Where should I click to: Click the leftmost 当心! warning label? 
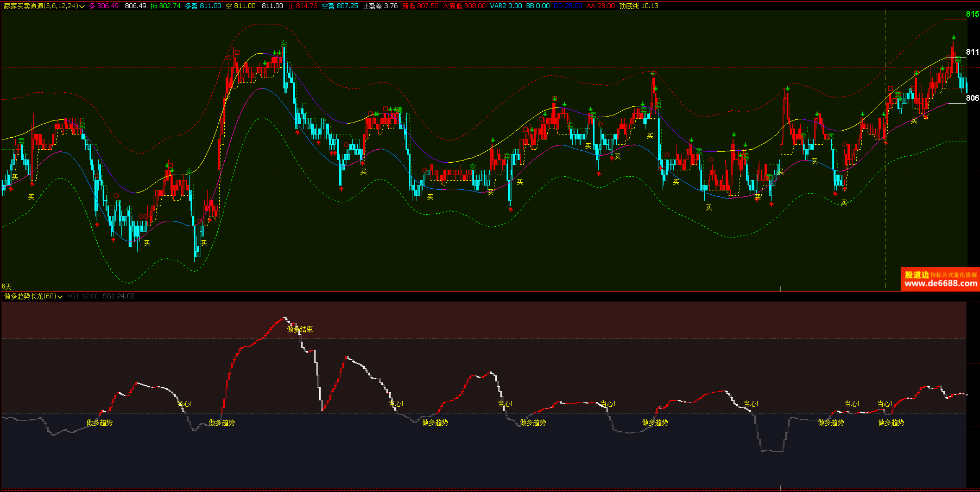pos(184,404)
